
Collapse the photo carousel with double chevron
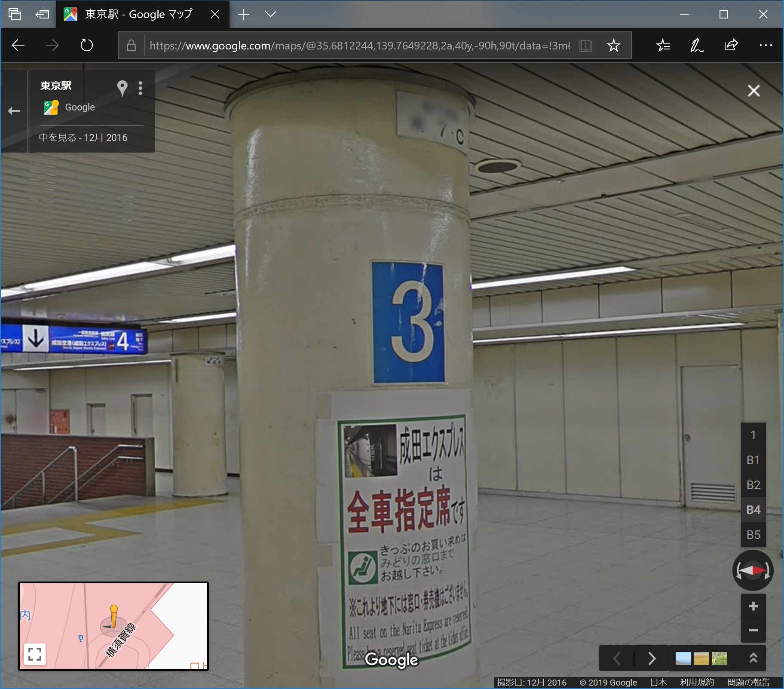pyautogui.click(x=753, y=658)
